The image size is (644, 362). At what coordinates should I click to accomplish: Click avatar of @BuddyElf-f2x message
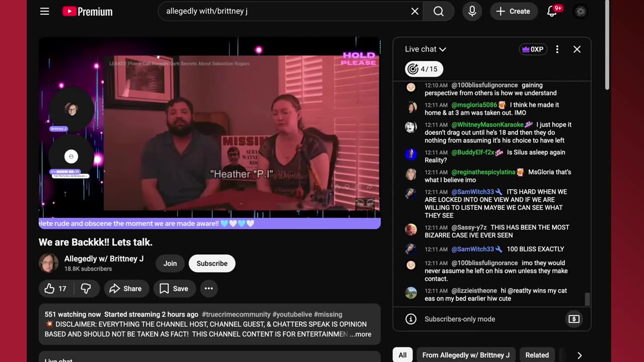[x=411, y=154]
